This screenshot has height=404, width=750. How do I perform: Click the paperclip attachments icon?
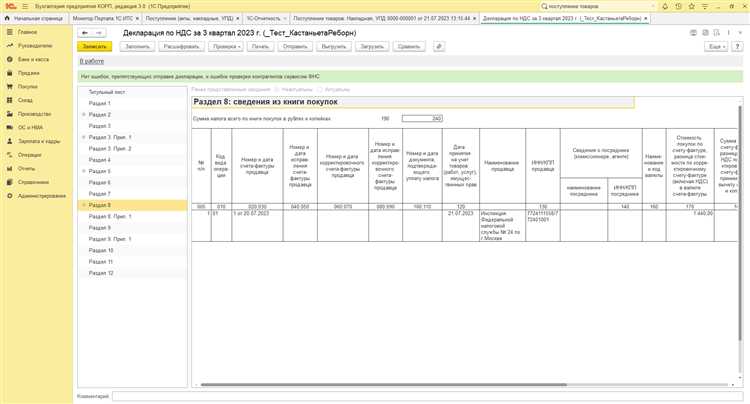coord(439,46)
